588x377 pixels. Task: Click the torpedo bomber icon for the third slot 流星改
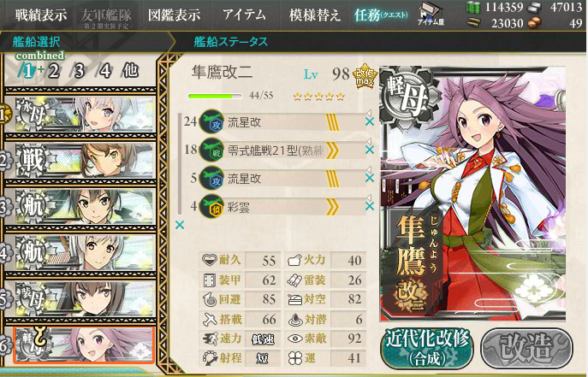tap(211, 178)
